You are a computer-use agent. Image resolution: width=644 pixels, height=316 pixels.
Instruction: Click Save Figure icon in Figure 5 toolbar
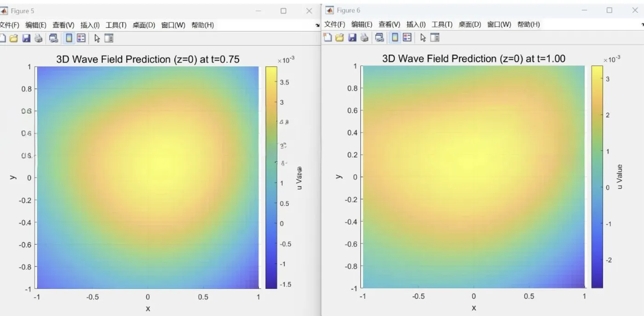point(26,38)
